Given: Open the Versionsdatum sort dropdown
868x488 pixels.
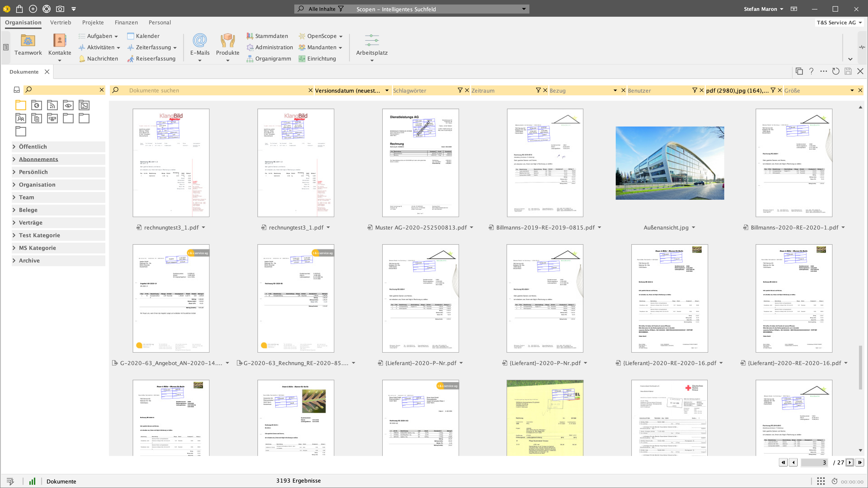Looking at the screenshot, I should pyautogui.click(x=387, y=90).
